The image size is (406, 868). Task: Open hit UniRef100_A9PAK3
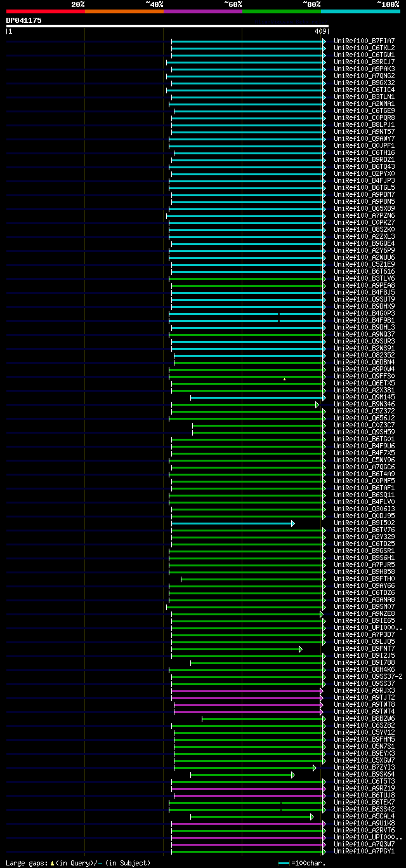364,69
